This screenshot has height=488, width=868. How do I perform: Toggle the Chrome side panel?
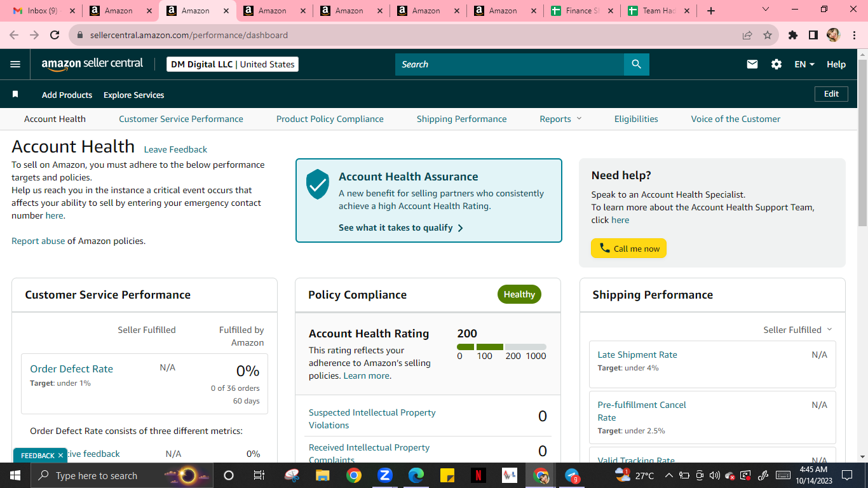click(813, 36)
